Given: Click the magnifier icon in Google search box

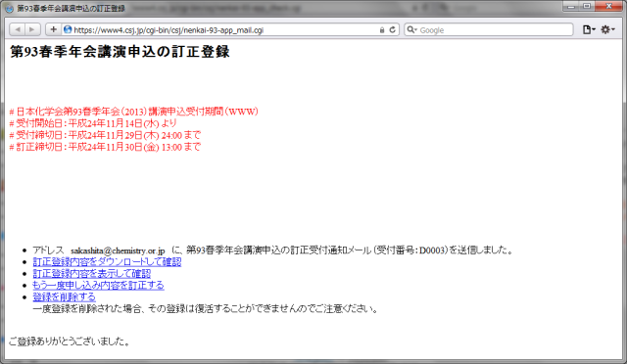Looking at the screenshot, I should 411,30.
